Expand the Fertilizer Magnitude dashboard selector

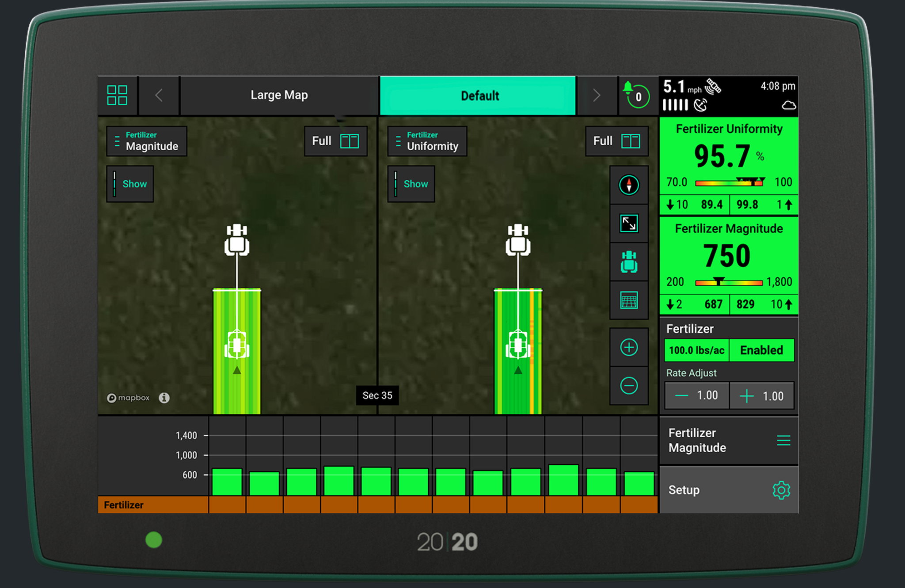(729, 440)
